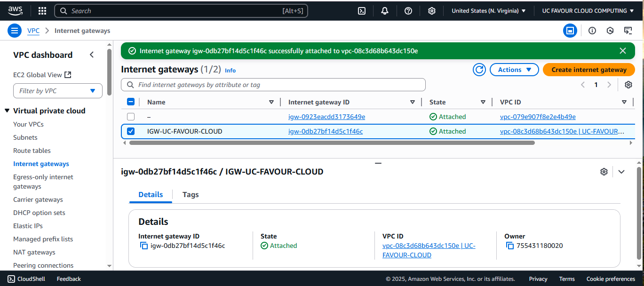Open igw-0db27bf14d5c1f46c table link
Viewport: 644px width, 286px height.
tap(326, 131)
